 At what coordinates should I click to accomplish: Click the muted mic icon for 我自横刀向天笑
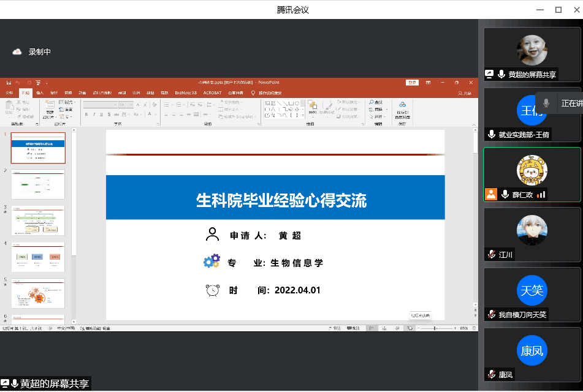(x=491, y=314)
